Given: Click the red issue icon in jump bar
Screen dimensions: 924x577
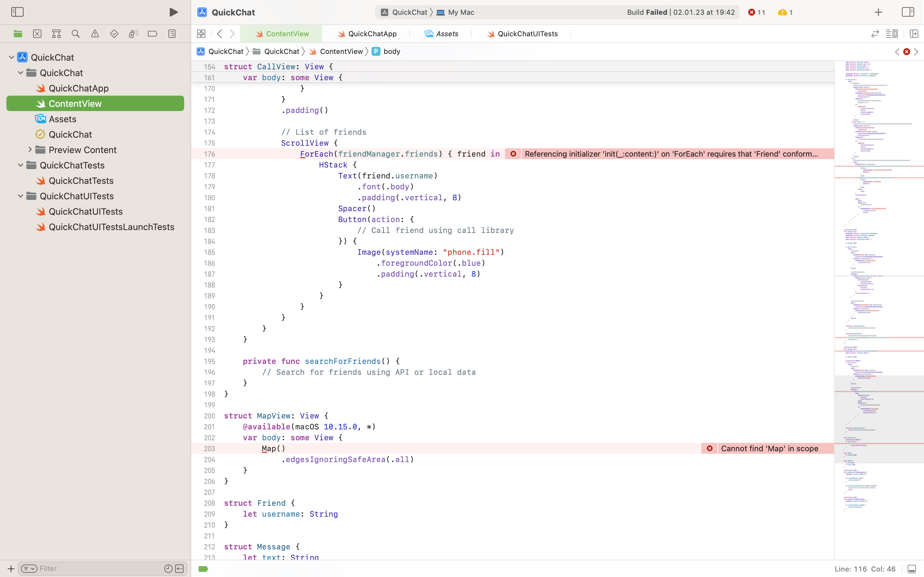Looking at the screenshot, I should (x=906, y=52).
